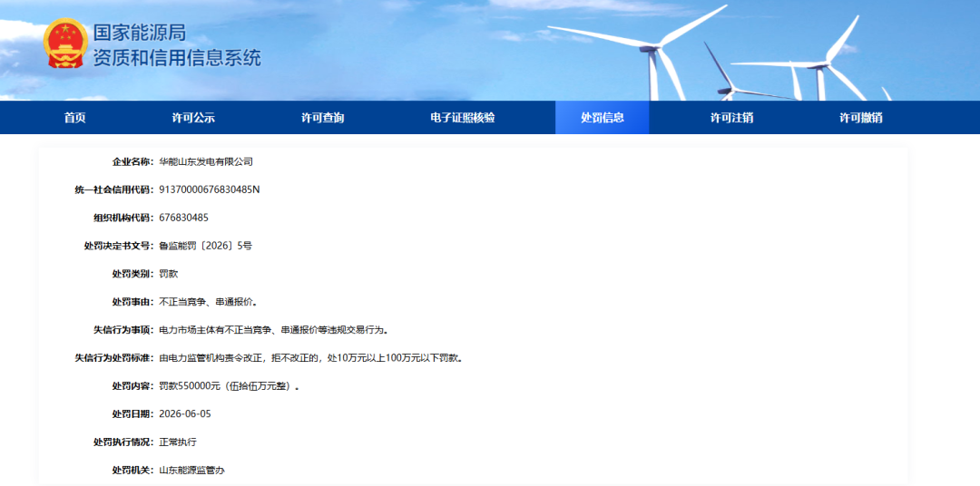Click penalty reason 不正当竞争、串通报价。

[209, 302]
